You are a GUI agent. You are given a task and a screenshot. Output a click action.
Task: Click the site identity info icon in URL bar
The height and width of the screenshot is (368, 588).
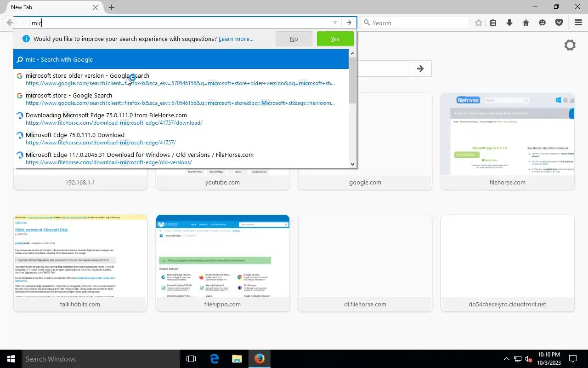23,23
